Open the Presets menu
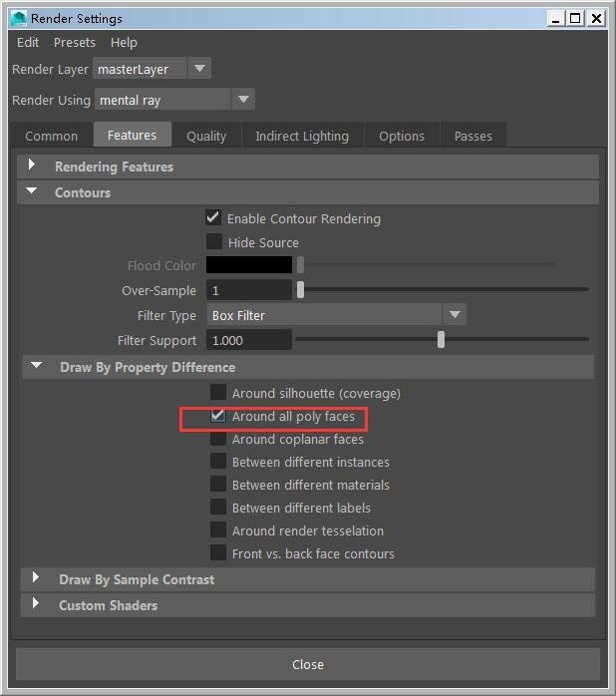616x696 pixels. click(x=74, y=43)
